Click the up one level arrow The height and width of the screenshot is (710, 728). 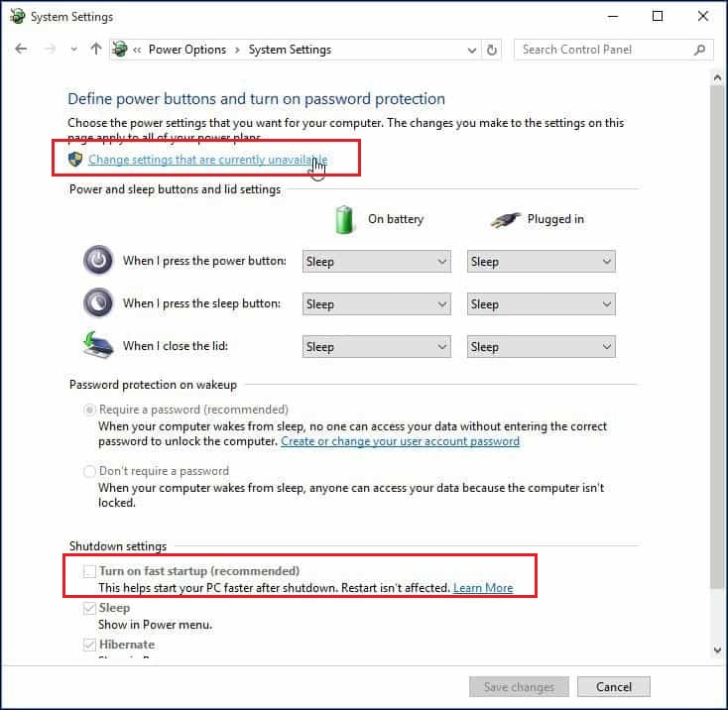[x=96, y=50]
